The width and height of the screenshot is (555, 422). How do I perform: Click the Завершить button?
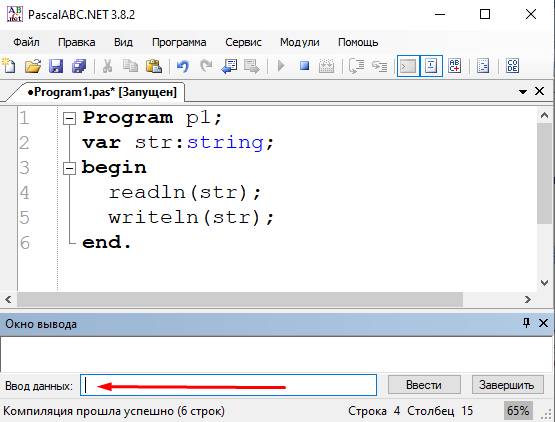point(507,385)
